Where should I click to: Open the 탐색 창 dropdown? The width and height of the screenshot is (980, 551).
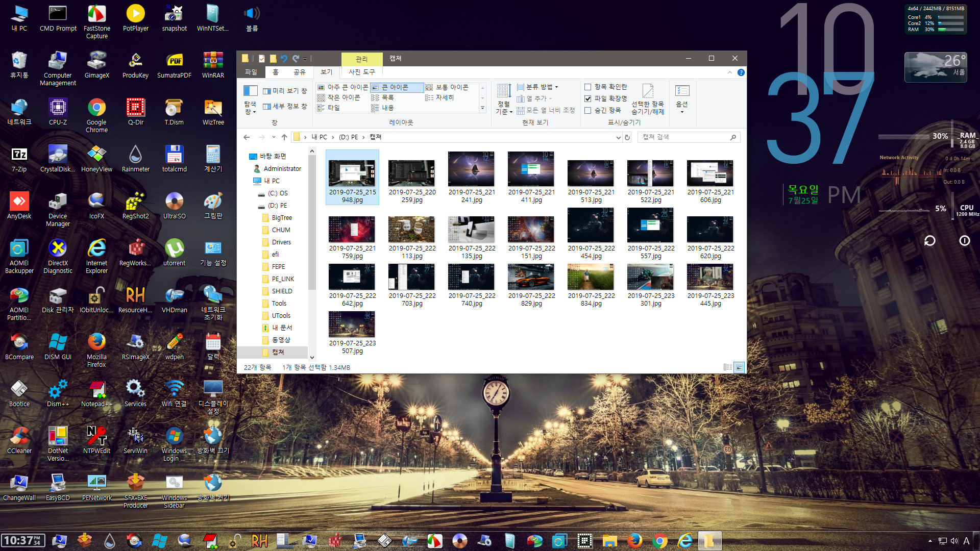click(x=250, y=101)
